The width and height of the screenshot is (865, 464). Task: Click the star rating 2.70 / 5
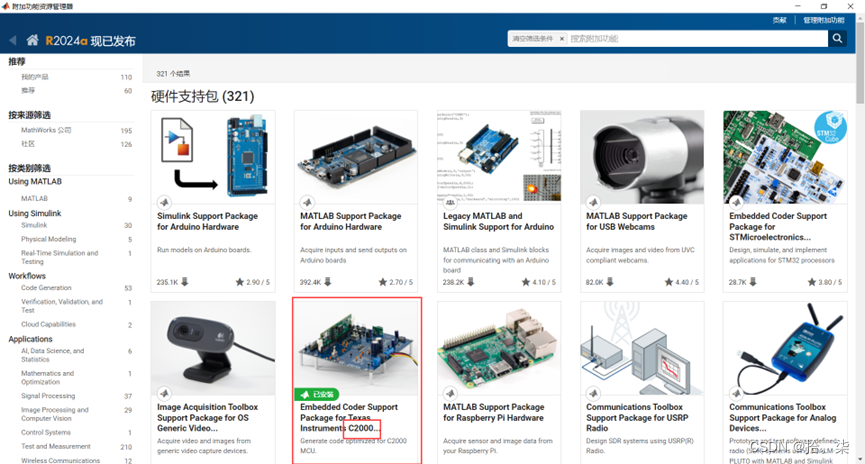396,282
